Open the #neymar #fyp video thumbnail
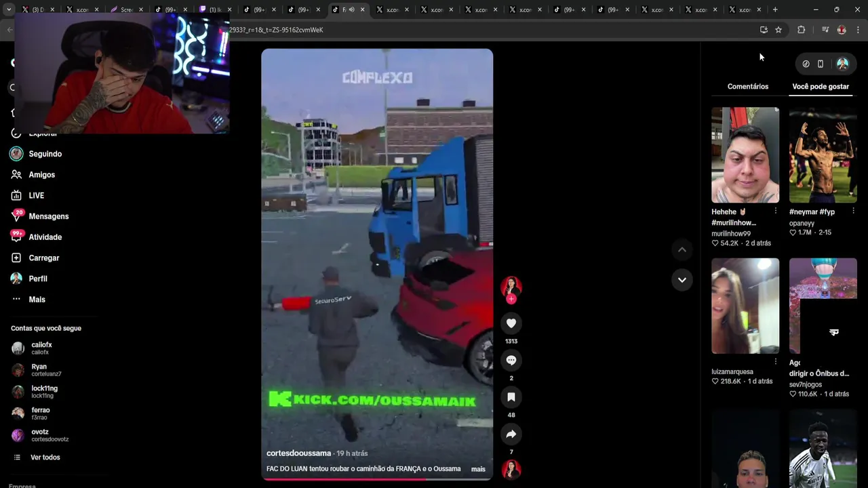The image size is (868, 488). pyautogui.click(x=823, y=155)
